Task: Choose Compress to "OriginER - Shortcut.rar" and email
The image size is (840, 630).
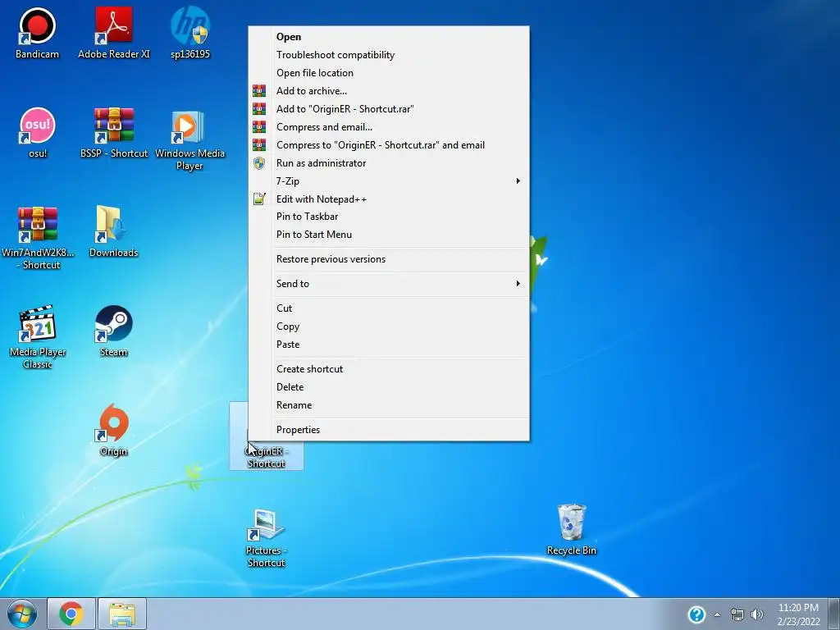Action: (x=389, y=145)
